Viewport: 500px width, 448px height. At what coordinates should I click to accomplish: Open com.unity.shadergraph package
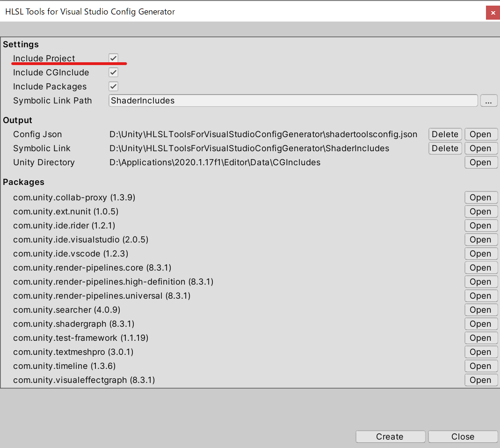pos(480,324)
